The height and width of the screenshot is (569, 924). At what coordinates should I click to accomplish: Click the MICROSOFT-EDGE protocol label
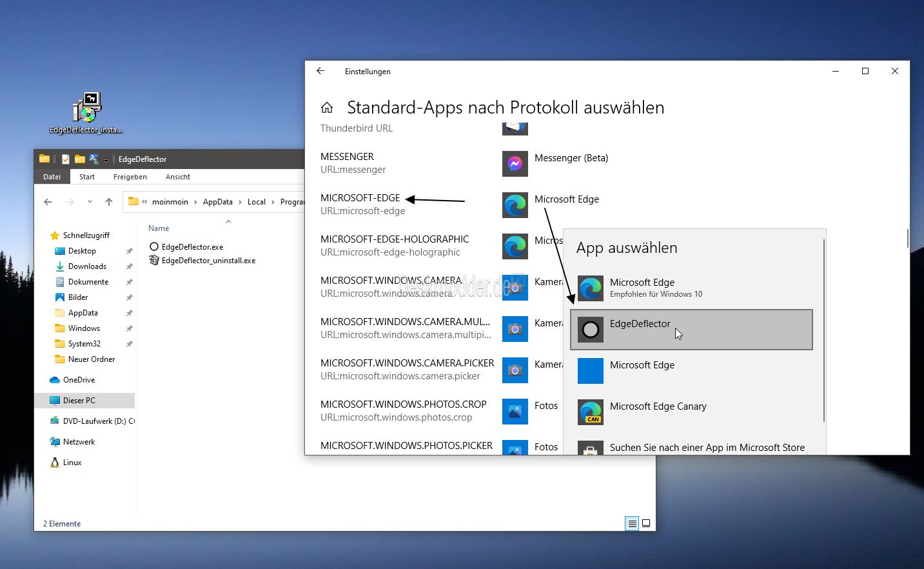[360, 198]
